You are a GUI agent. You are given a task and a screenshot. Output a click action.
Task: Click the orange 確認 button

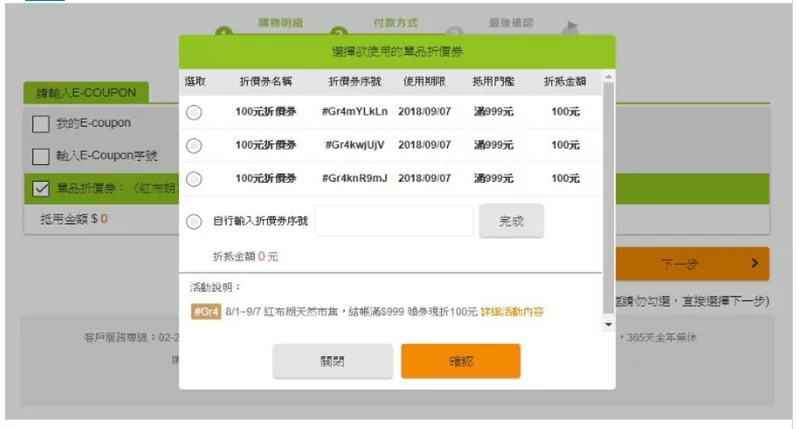tap(460, 361)
